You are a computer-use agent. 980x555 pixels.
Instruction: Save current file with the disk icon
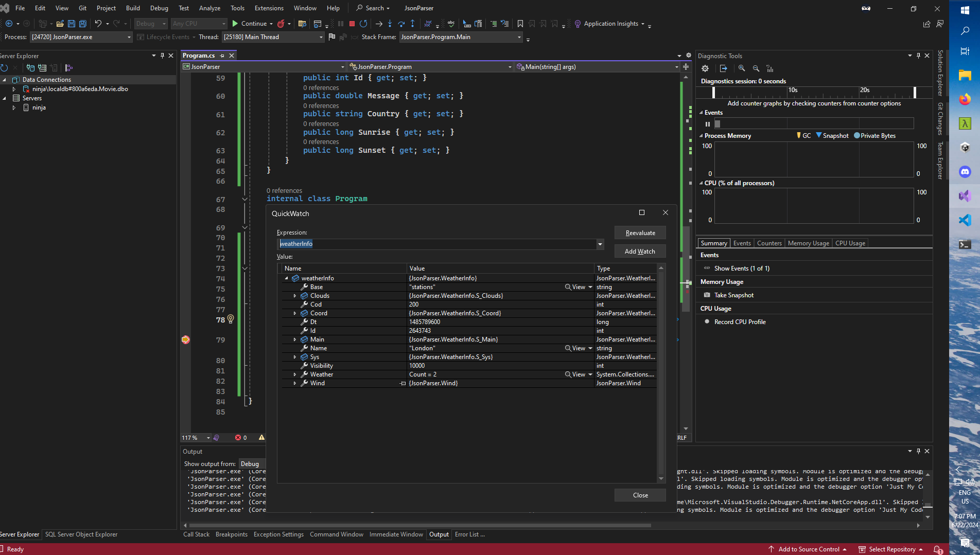[x=71, y=24]
